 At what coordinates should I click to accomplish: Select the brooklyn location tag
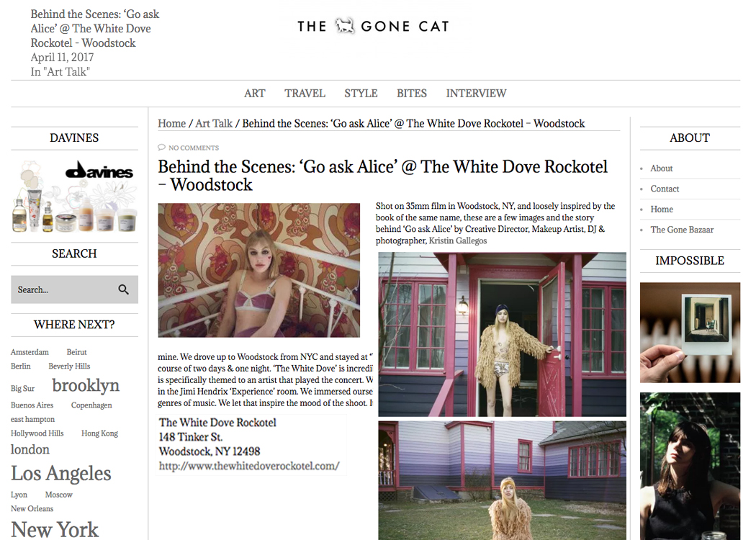tap(86, 385)
